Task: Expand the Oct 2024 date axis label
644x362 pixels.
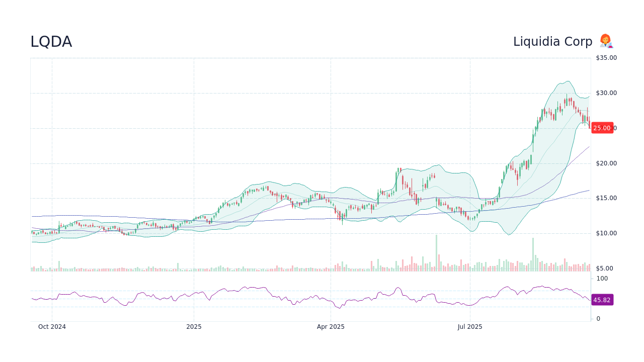Action: pos(52,326)
